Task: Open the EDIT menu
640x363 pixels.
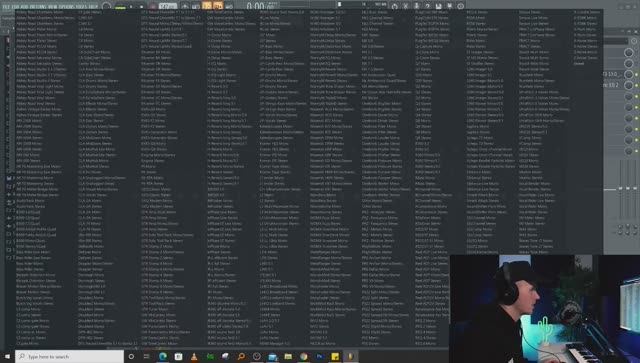Action: tap(16, 7)
